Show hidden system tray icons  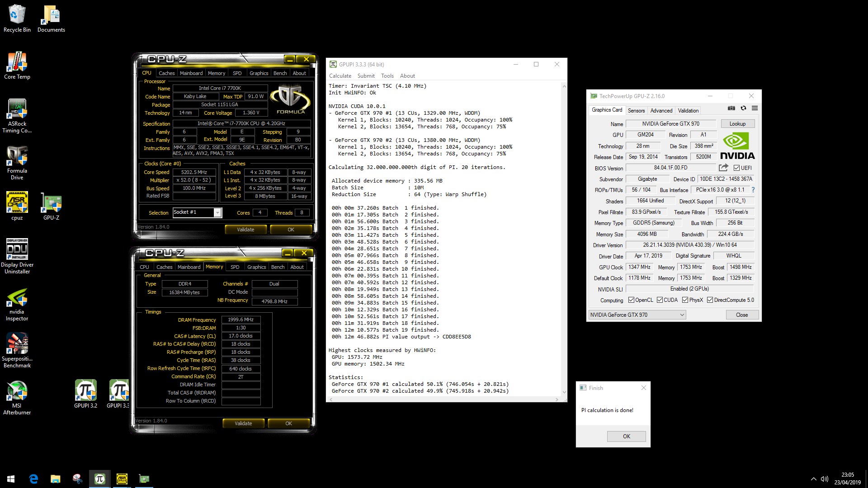(813, 479)
